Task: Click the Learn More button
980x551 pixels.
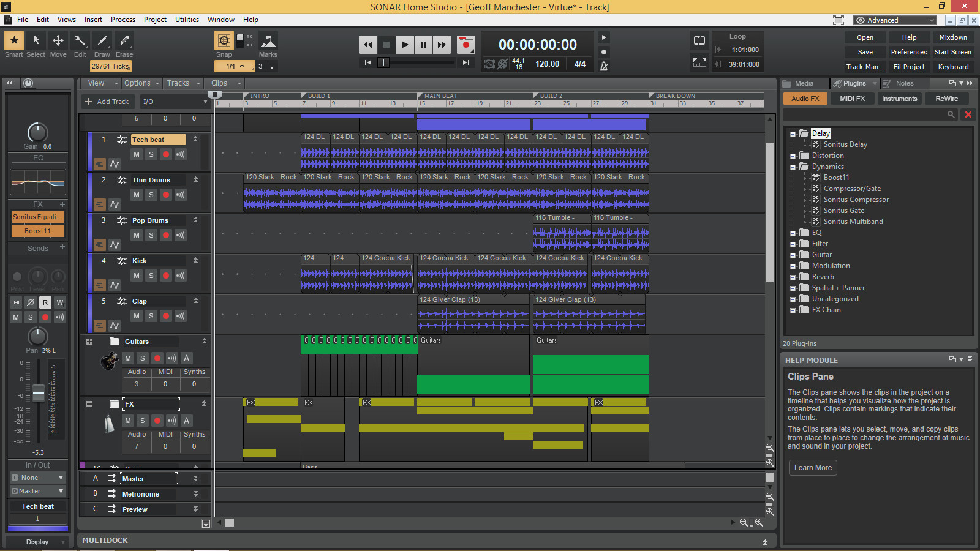Action: tap(812, 467)
